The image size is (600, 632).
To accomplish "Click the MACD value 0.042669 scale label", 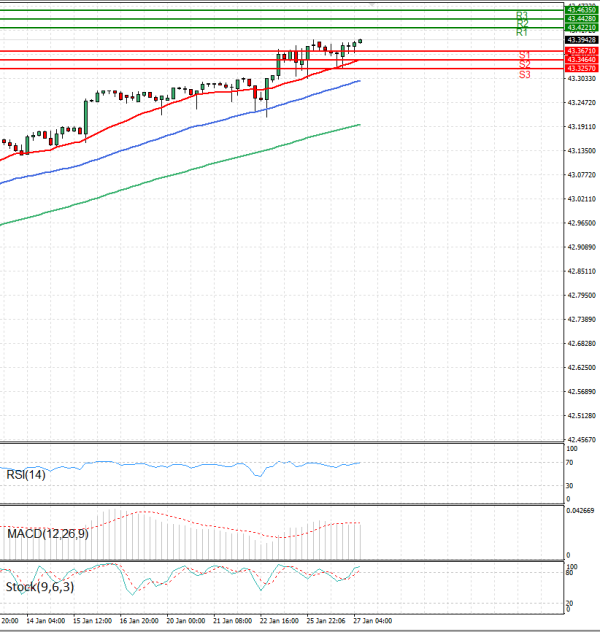I will coord(580,511).
